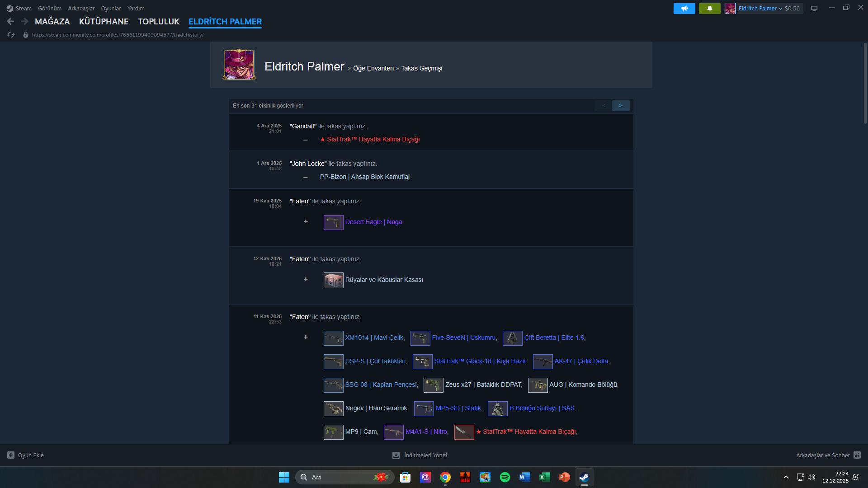Image resolution: width=868 pixels, height=488 pixels.
Task: Open the Yardım menu
Action: (x=136, y=9)
